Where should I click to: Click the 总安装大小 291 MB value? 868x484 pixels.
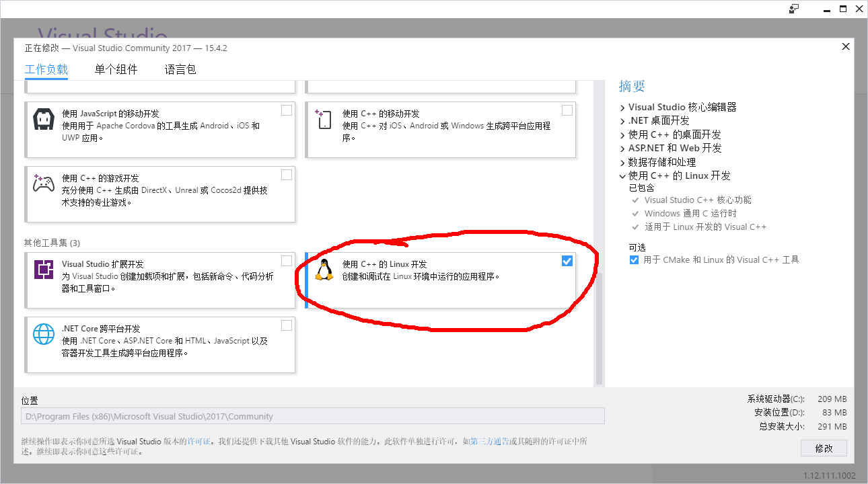(832, 426)
